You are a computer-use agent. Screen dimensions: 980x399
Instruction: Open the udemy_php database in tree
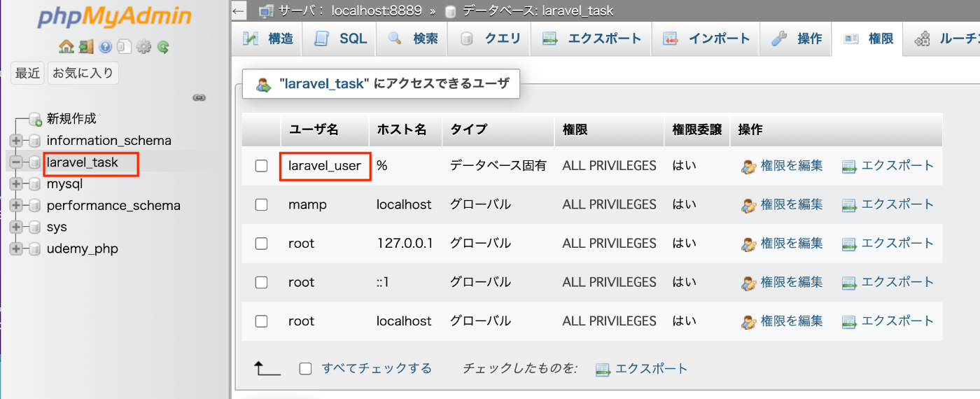[83, 248]
